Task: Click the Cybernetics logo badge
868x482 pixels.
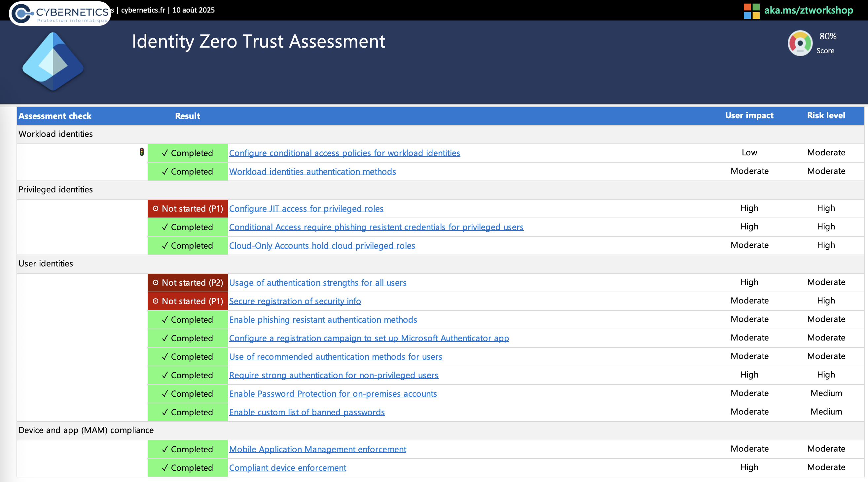Action: tap(60, 14)
